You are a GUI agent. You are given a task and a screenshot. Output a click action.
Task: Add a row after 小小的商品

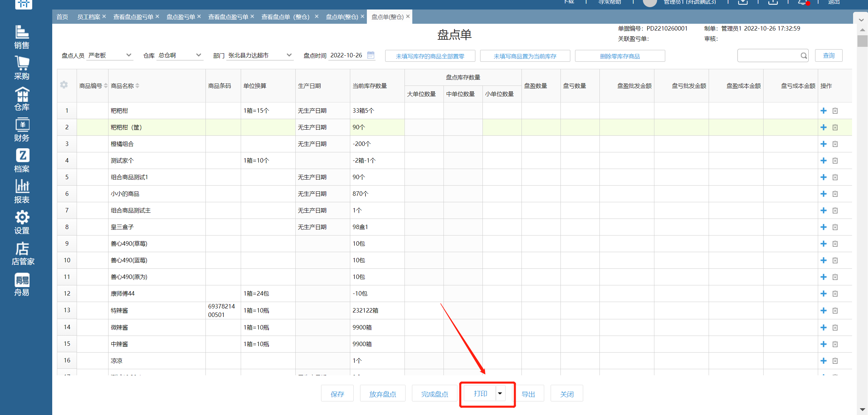click(824, 194)
